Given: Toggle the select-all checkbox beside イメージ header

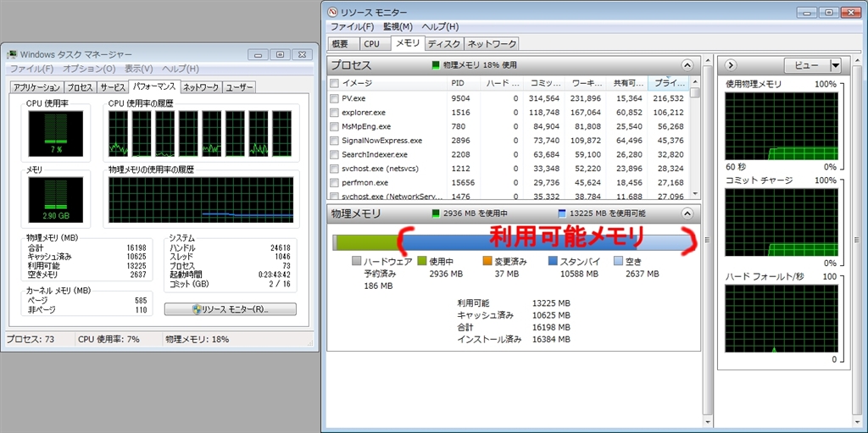Looking at the screenshot, I should coord(334,83).
